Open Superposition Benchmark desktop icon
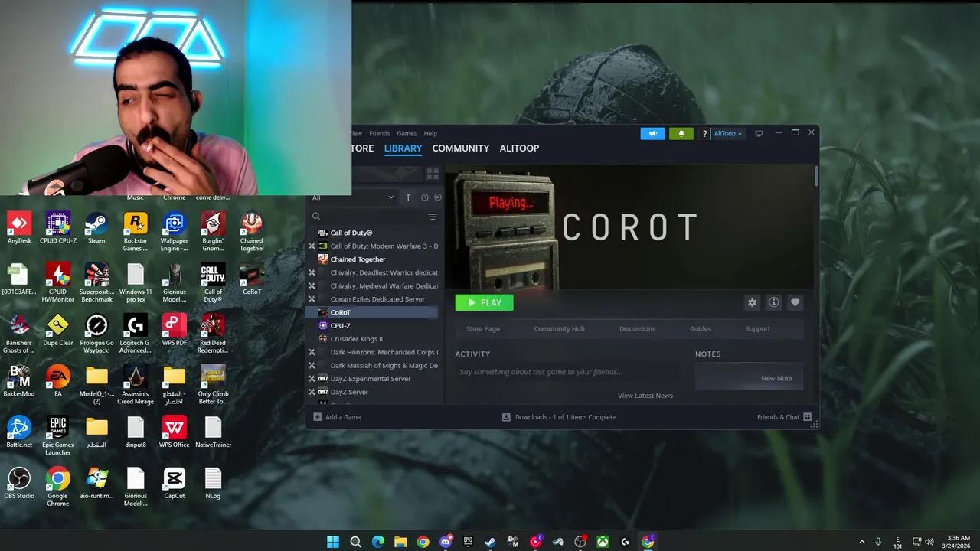The image size is (980, 551). click(x=96, y=283)
